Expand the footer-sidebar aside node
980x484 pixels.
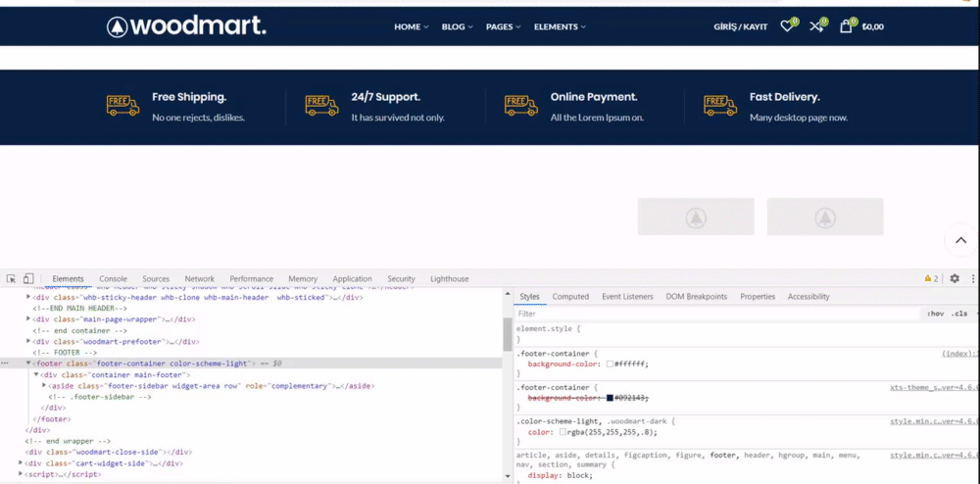pyautogui.click(x=44, y=386)
